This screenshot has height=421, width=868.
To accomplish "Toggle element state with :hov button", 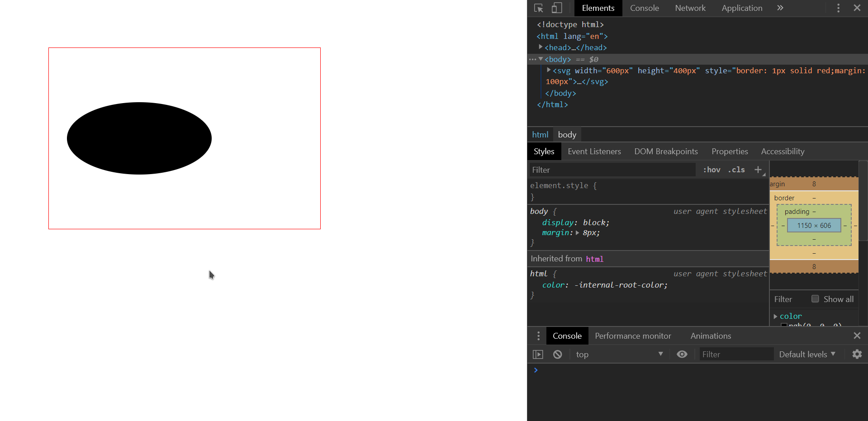I will tap(711, 170).
